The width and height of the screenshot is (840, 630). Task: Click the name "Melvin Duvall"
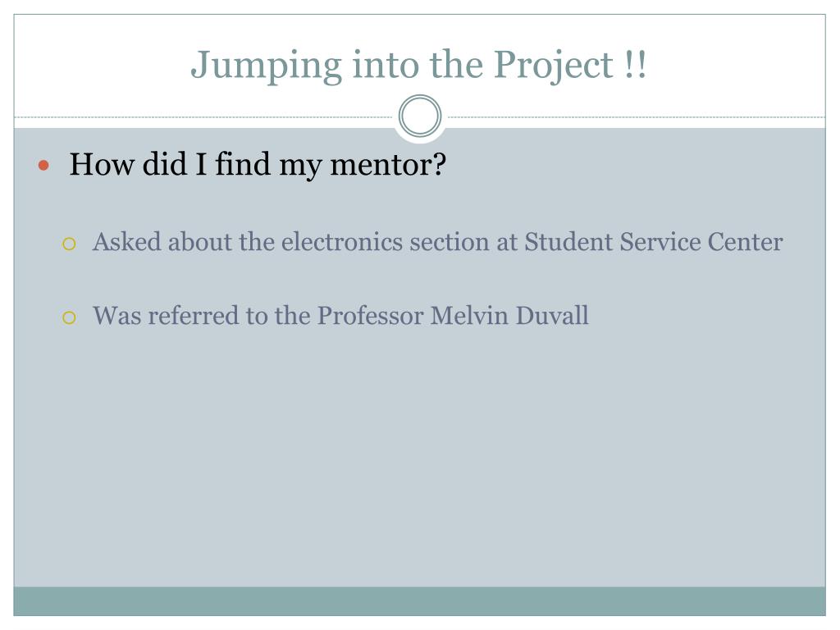tap(509, 315)
